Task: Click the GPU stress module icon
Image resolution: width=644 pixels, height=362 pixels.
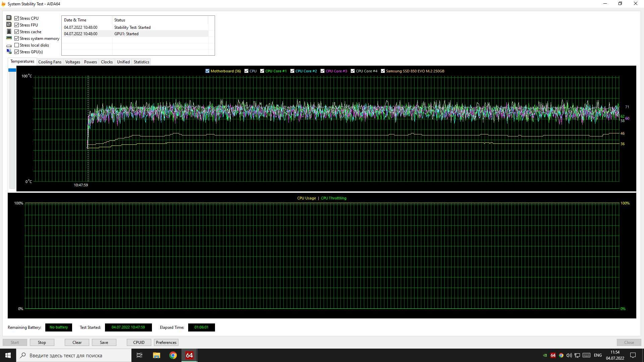Action: 9,52
